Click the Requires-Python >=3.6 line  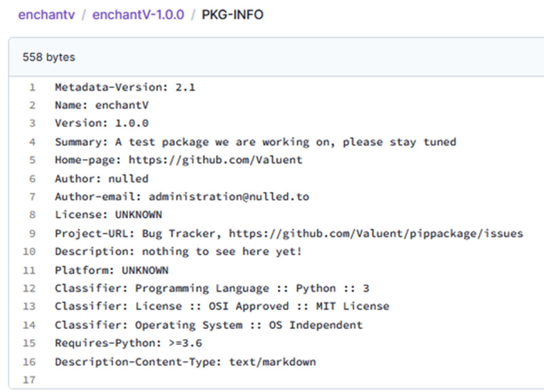[129, 343]
